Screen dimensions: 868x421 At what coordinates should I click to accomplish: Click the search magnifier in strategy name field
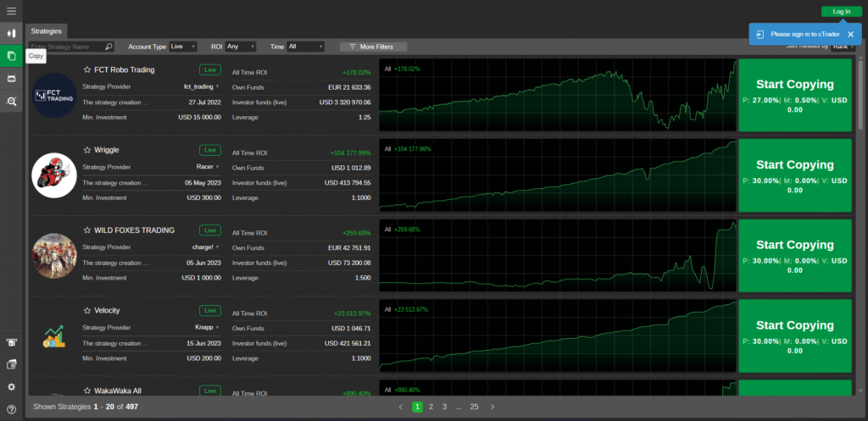[x=108, y=47]
